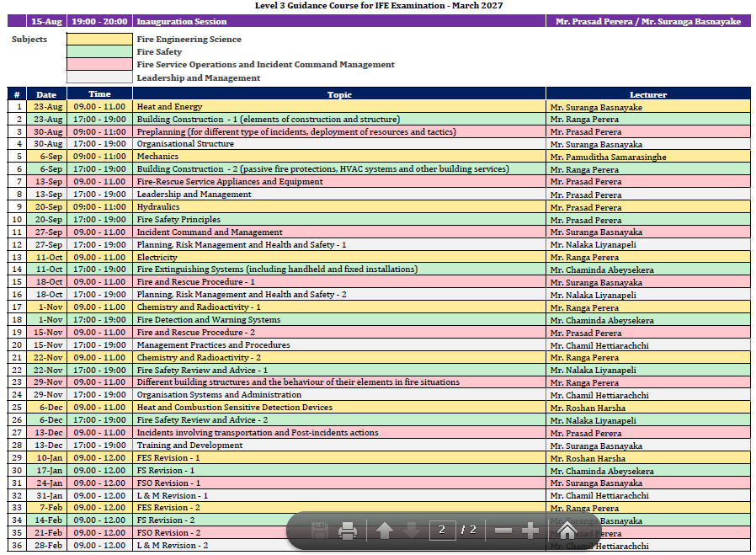Screen dimensions: 756x555
Task: Select 'Organisation Systems and Administration' topic
Action: tap(219, 394)
